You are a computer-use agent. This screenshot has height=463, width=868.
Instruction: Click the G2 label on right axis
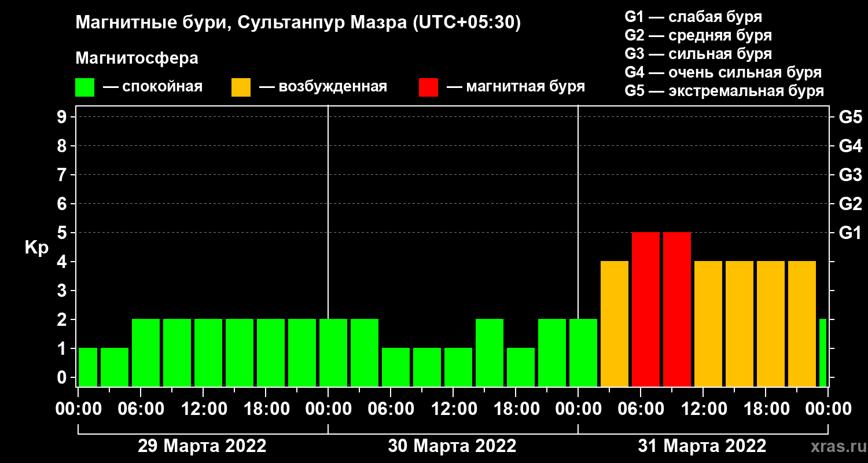(850, 204)
